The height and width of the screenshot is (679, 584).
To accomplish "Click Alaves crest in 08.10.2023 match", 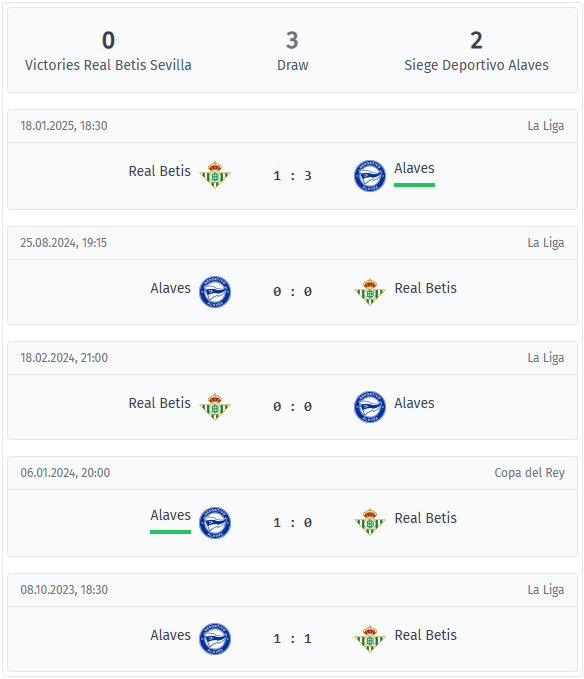I will click(215, 639).
